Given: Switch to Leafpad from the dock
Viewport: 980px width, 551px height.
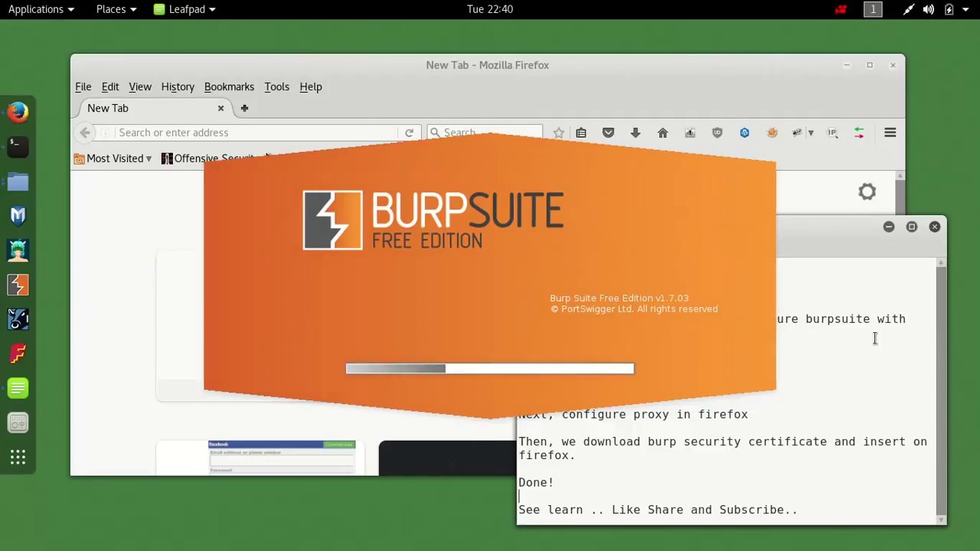Looking at the screenshot, I should point(18,388).
